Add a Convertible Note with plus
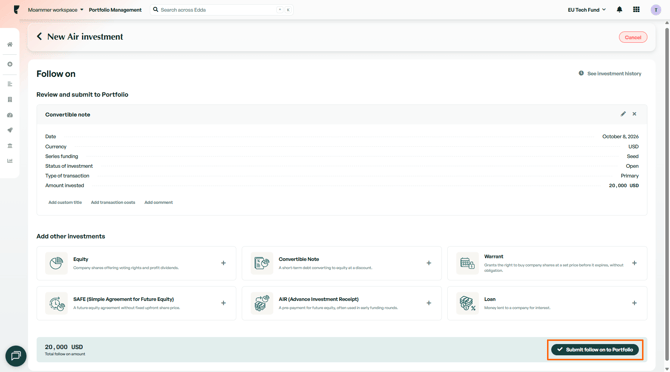670x372 pixels. point(429,263)
